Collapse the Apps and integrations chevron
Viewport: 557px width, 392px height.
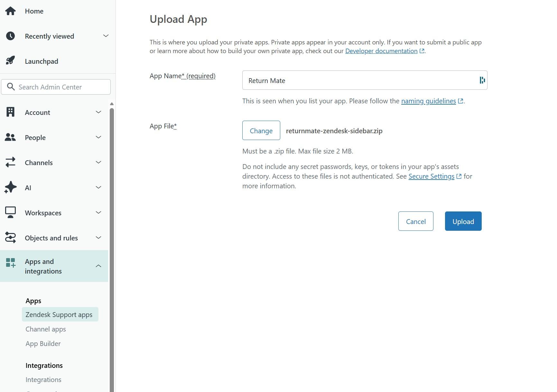coord(98,266)
